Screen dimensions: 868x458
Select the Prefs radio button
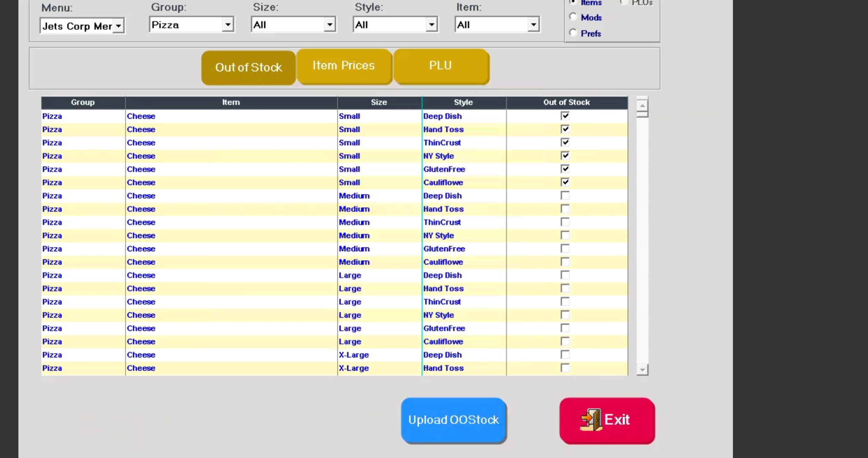[573, 33]
